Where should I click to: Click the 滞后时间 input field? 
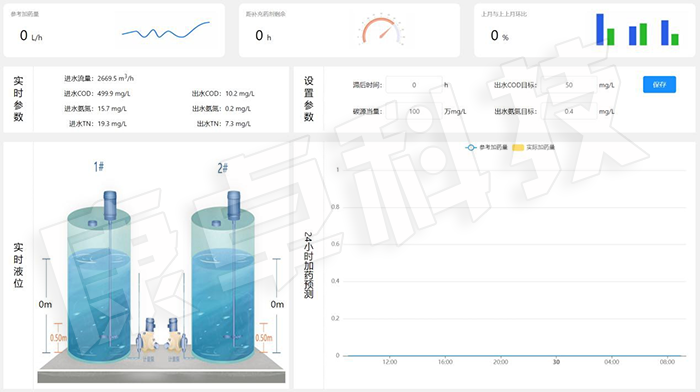coord(414,85)
